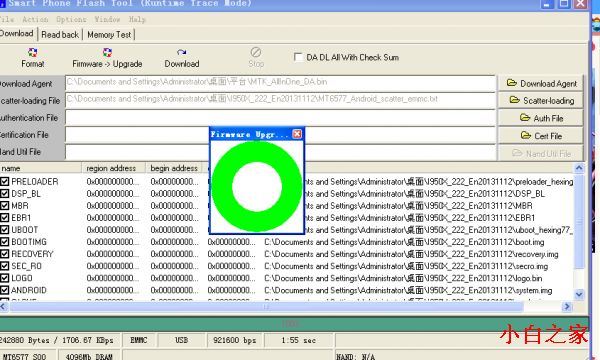Minimize the Smart Phone Flash Tool window
Image resolution: width=600 pixels, height=360 pixels.
point(546,4)
